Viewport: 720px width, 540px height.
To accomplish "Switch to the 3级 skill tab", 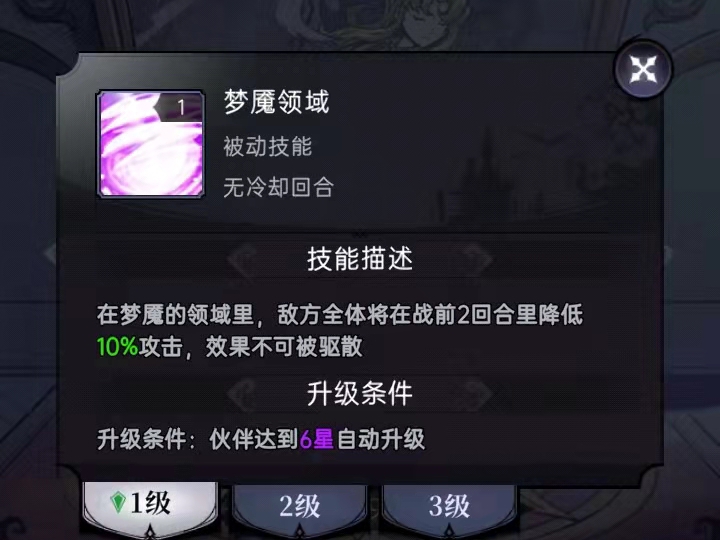I will pos(449,509).
